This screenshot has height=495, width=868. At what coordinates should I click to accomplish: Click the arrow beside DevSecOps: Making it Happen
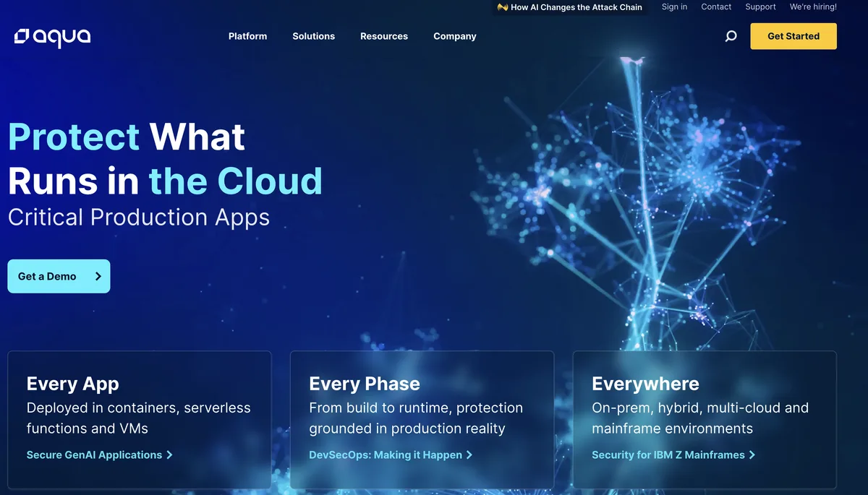(x=469, y=455)
